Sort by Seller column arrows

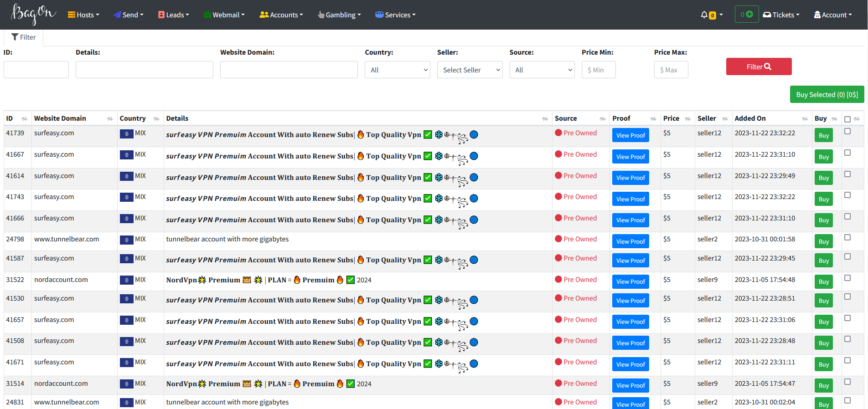pyautogui.click(x=725, y=119)
